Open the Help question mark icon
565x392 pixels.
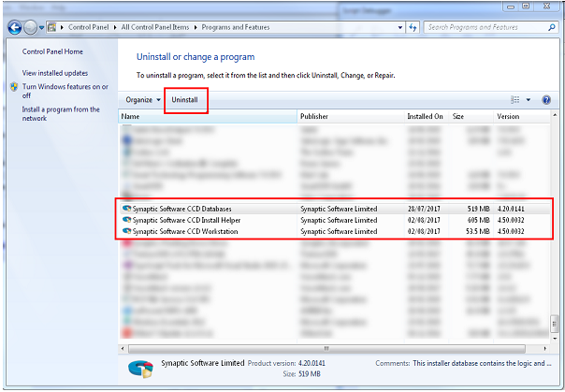(x=546, y=100)
